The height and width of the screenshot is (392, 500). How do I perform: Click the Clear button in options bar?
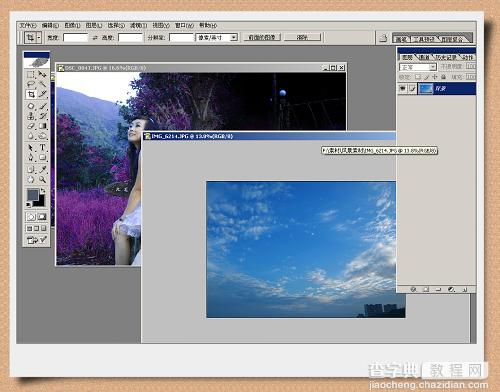tap(302, 37)
